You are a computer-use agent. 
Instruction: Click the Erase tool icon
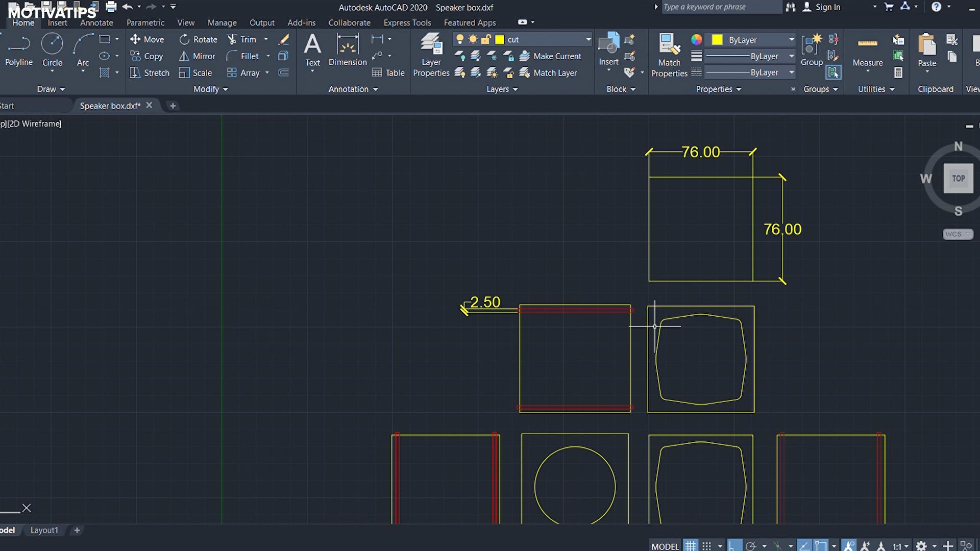[x=284, y=39]
